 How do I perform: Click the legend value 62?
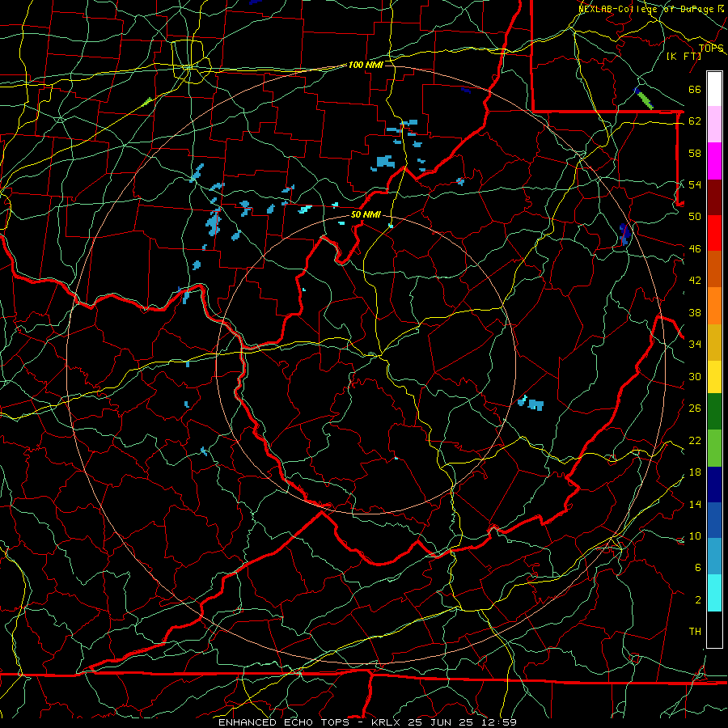pos(695,121)
